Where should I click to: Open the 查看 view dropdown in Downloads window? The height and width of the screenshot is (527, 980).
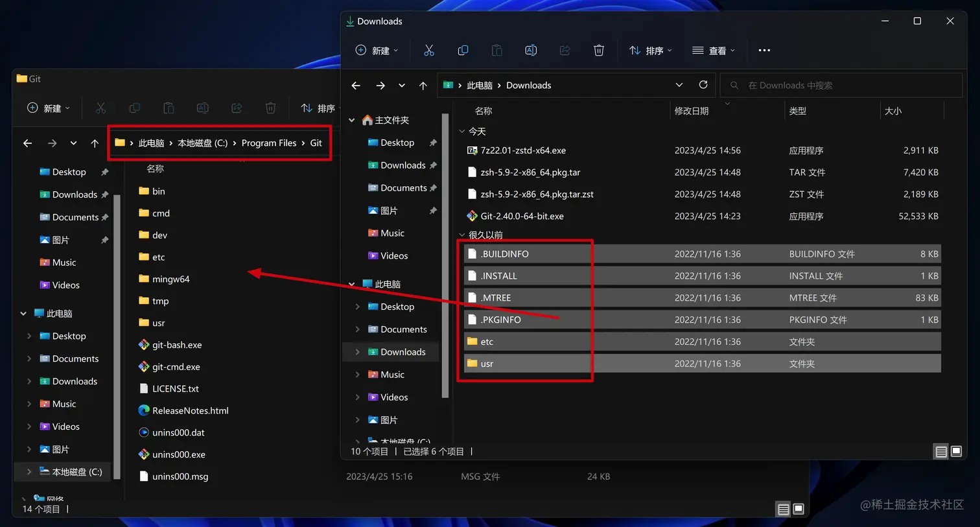coord(714,51)
